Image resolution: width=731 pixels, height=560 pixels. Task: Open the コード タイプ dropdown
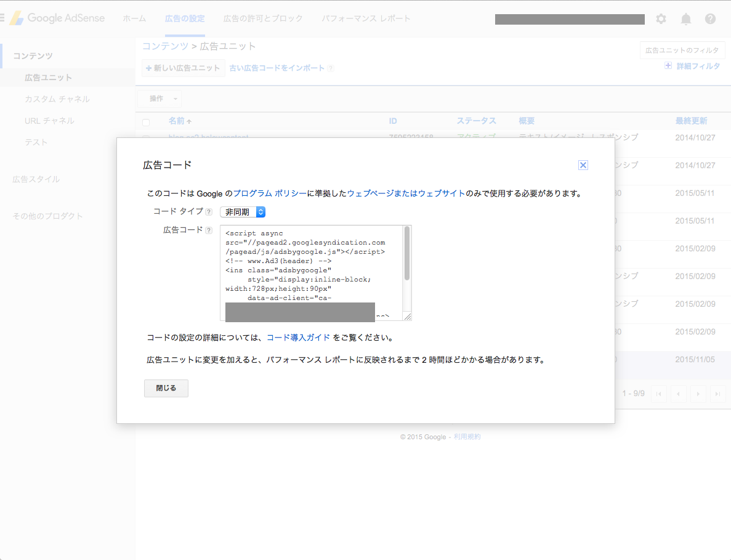[x=243, y=211]
